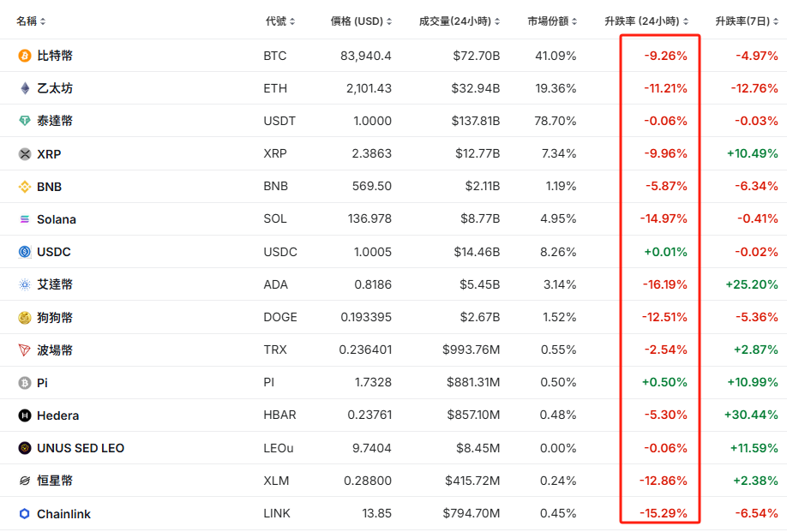Click the Bitcoin orange coin icon
Screen dimensions: 787x532
(x=25, y=56)
